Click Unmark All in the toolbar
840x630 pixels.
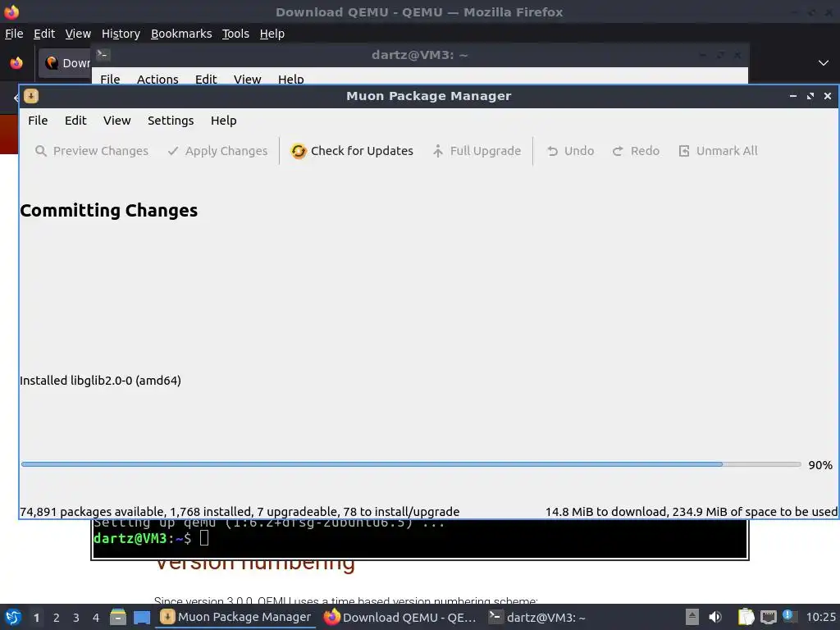pyautogui.click(x=718, y=151)
